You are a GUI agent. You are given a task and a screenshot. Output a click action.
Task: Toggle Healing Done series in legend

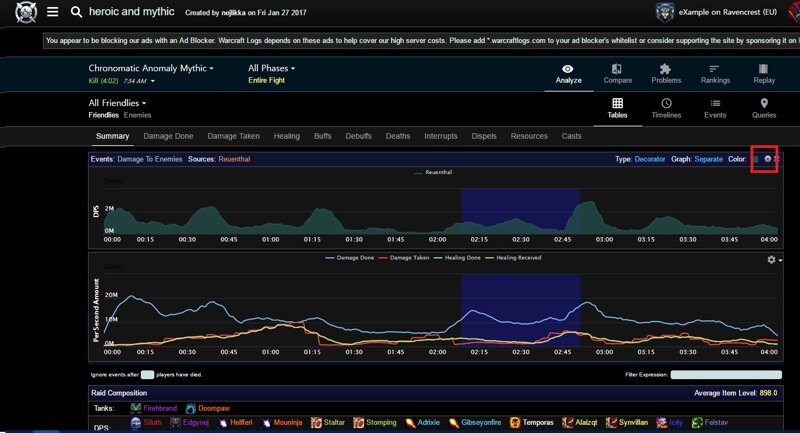click(457, 258)
